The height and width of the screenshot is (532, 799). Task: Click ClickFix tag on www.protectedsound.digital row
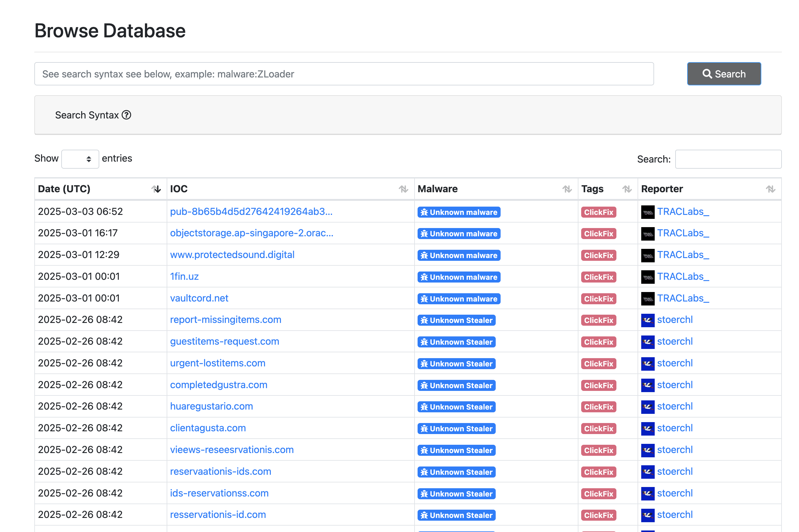pyautogui.click(x=598, y=255)
